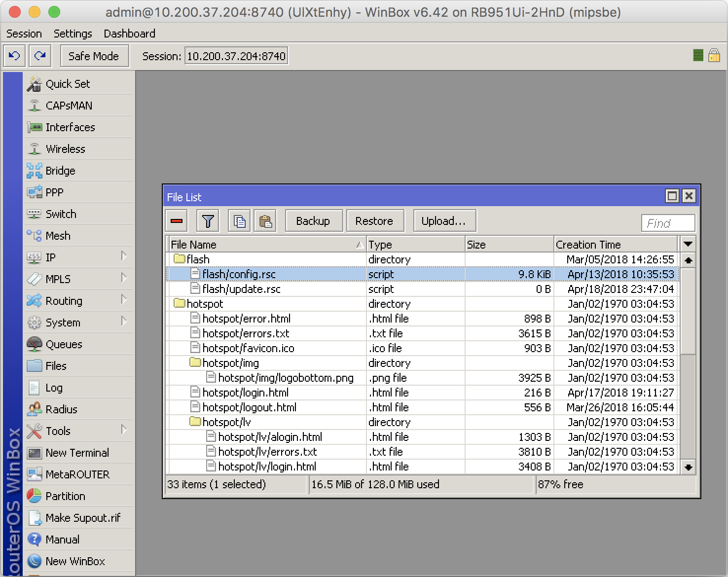Select hotspot/favicon.ico file
Image resolution: width=728 pixels, height=577 pixels.
tap(423, 348)
